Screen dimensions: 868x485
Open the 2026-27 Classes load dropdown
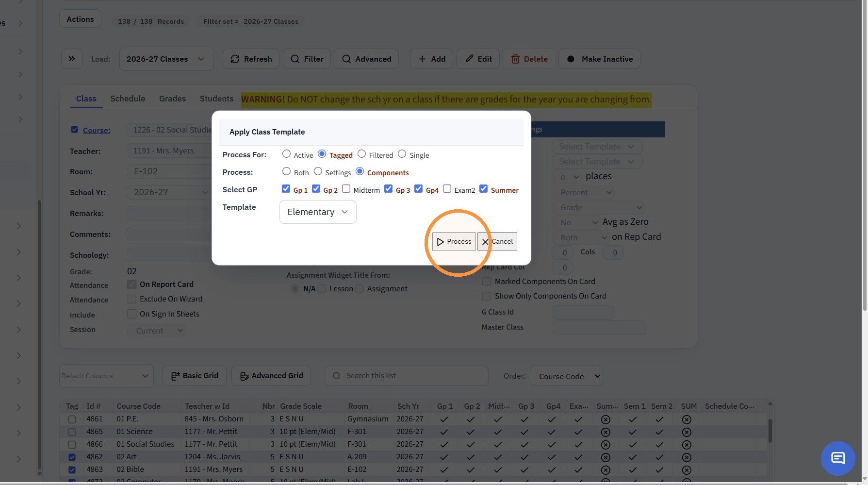(x=166, y=59)
